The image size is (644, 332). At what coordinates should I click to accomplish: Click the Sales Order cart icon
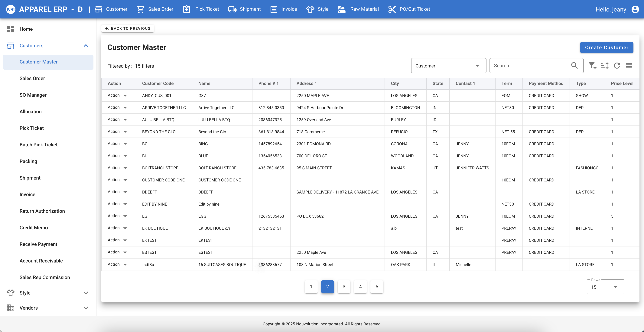click(140, 9)
